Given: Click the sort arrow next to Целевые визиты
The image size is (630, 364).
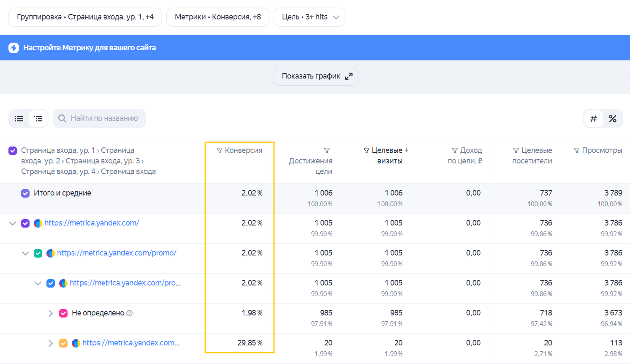Looking at the screenshot, I should [407, 150].
